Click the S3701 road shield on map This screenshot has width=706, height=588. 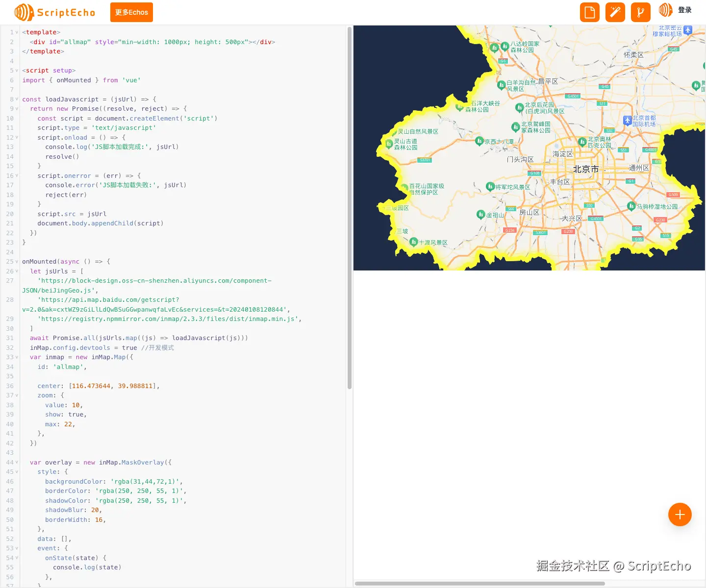tap(425, 160)
